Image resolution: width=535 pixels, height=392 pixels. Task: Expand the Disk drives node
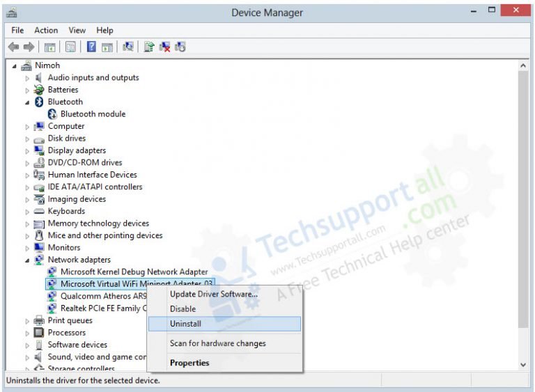coord(27,139)
